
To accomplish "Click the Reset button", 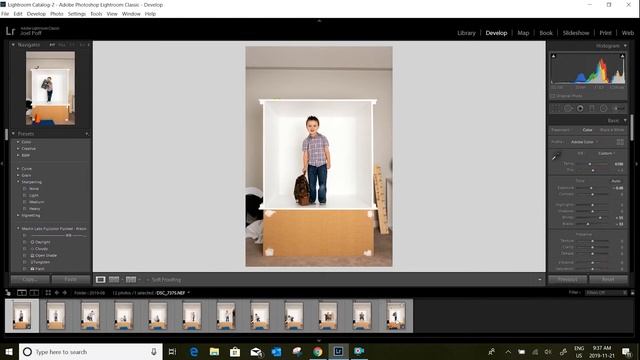I will pos(608,280).
